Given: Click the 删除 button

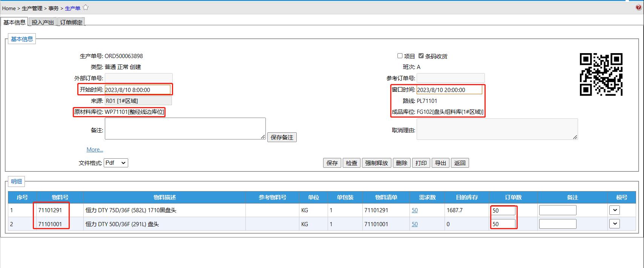Looking at the screenshot, I should [x=402, y=163].
